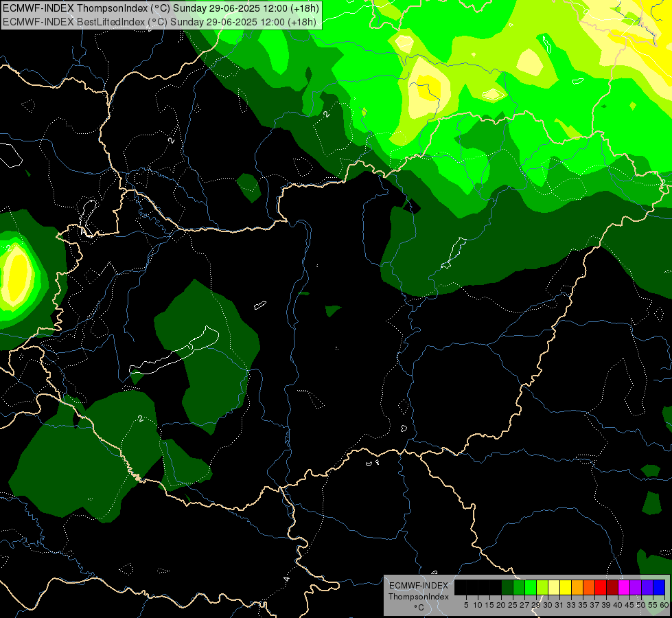This screenshot has height=618, width=672.
Task: Click the legend tick label "30"
Action: [548, 605]
